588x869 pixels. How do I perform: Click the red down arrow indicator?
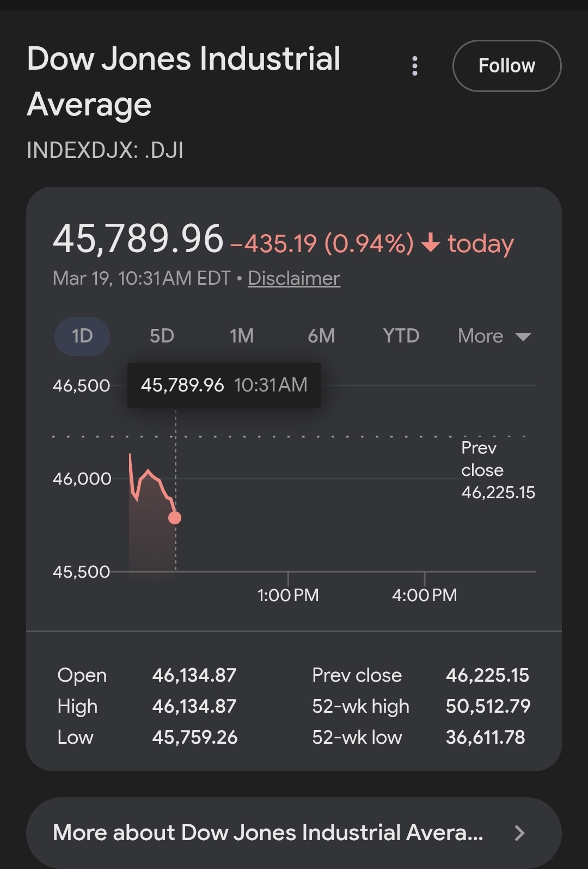(x=431, y=243)
